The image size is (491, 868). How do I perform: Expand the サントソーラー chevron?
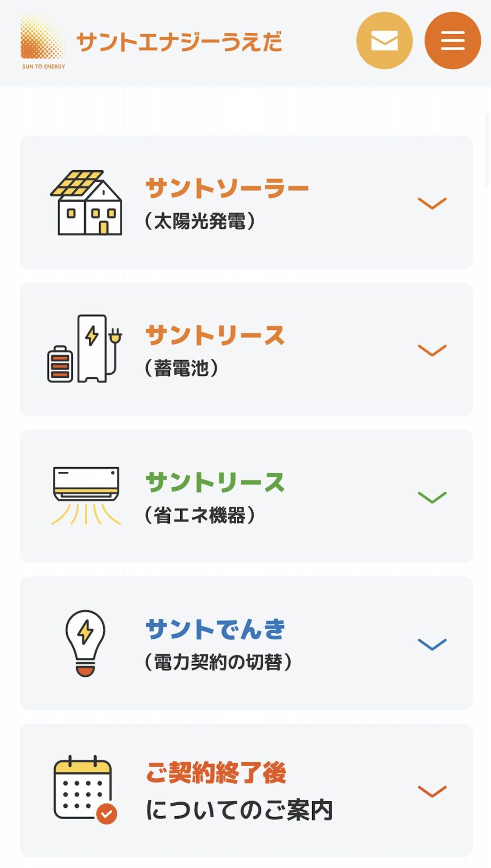click(x=432, y=203)
